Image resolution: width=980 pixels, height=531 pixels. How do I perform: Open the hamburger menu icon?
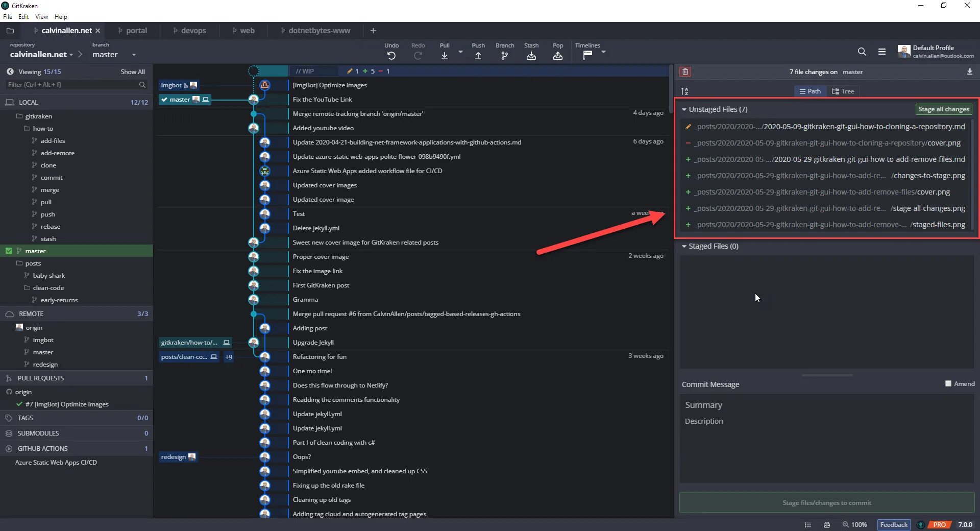(882, 52)
